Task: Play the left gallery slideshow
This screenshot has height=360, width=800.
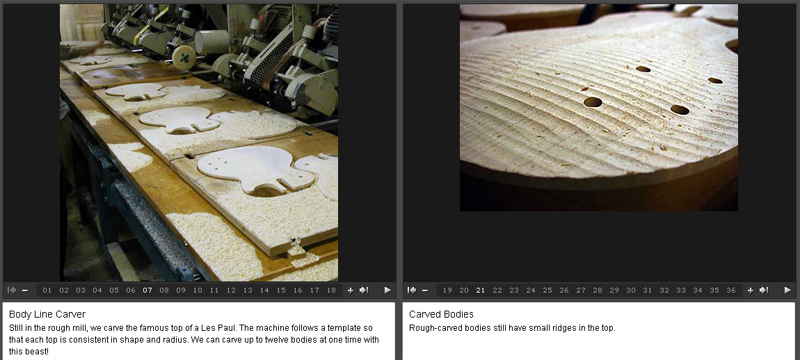Action: (387, 290)
